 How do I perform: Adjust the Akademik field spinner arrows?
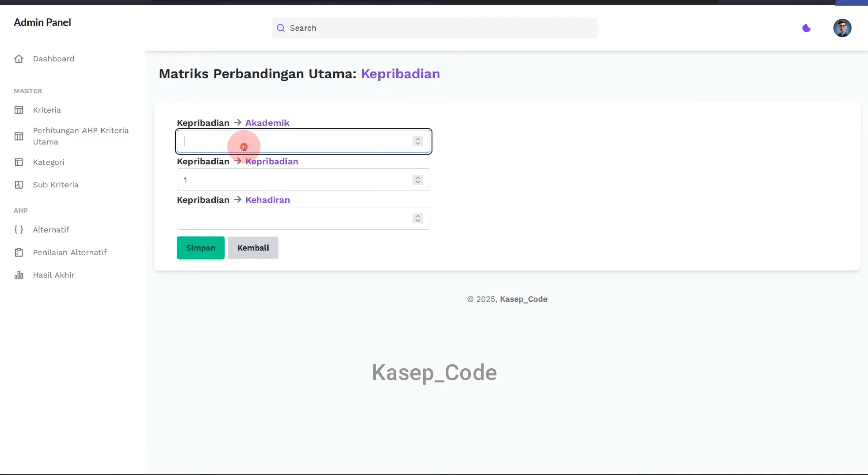pos(418,141)
